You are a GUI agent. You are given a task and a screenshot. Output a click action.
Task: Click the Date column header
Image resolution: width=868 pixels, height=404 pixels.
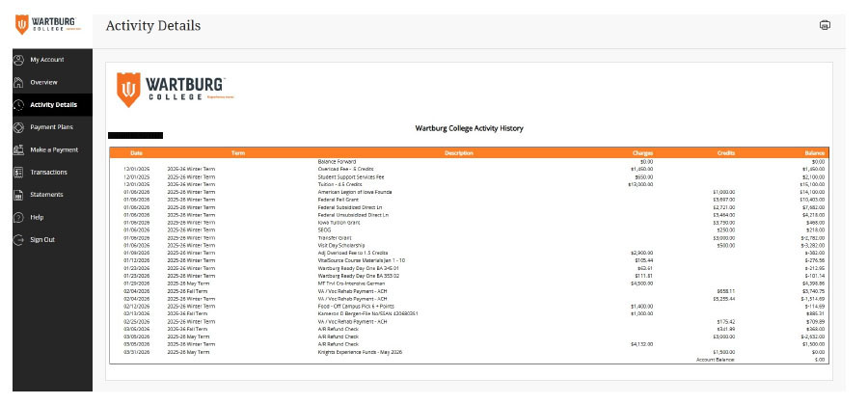136,152
